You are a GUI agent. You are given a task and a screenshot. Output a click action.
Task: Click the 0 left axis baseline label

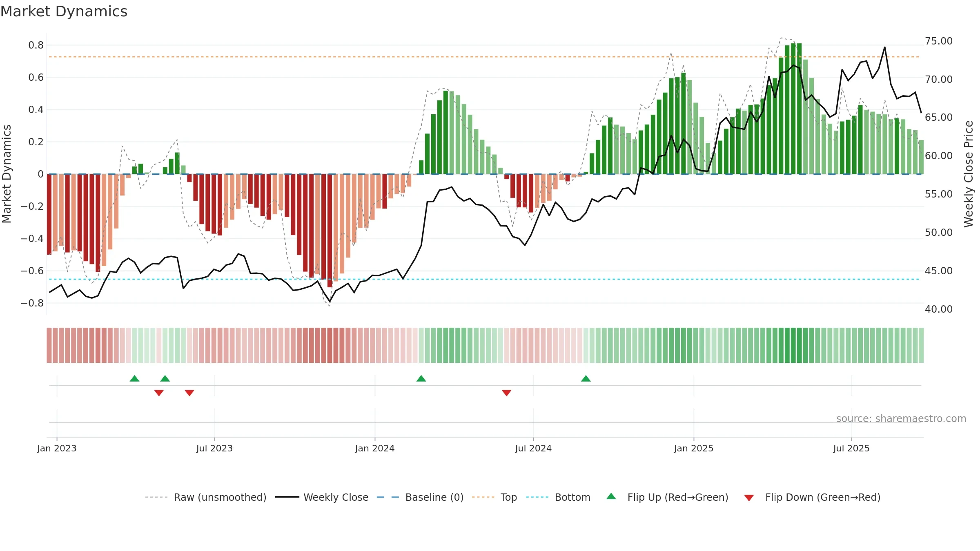pyautogui.click(x=40, y=174)
